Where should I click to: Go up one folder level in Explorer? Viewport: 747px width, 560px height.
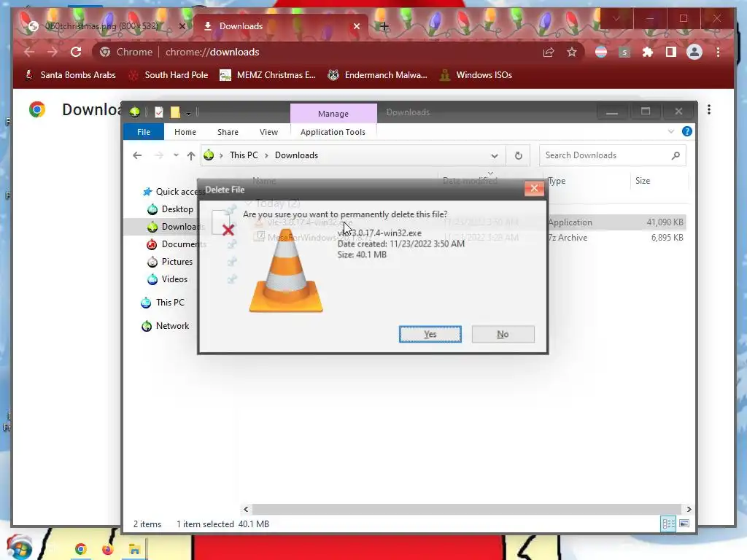pyautogui.click(x=190, y=155)
